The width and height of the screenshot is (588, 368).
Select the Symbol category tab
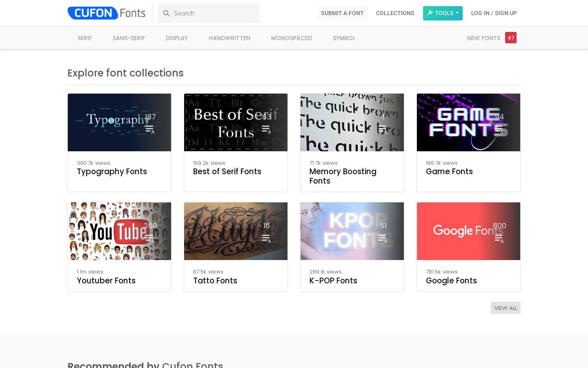[x=344, y=38]
